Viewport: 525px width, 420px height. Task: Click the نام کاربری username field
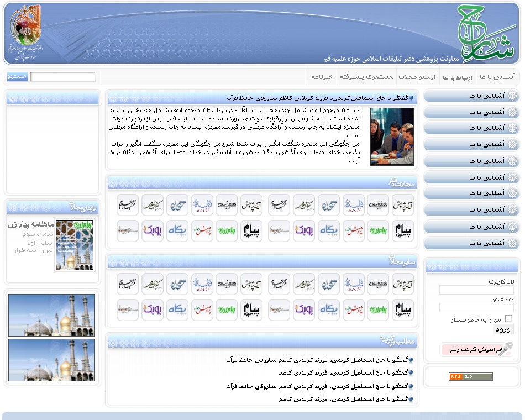click(476, 290)
